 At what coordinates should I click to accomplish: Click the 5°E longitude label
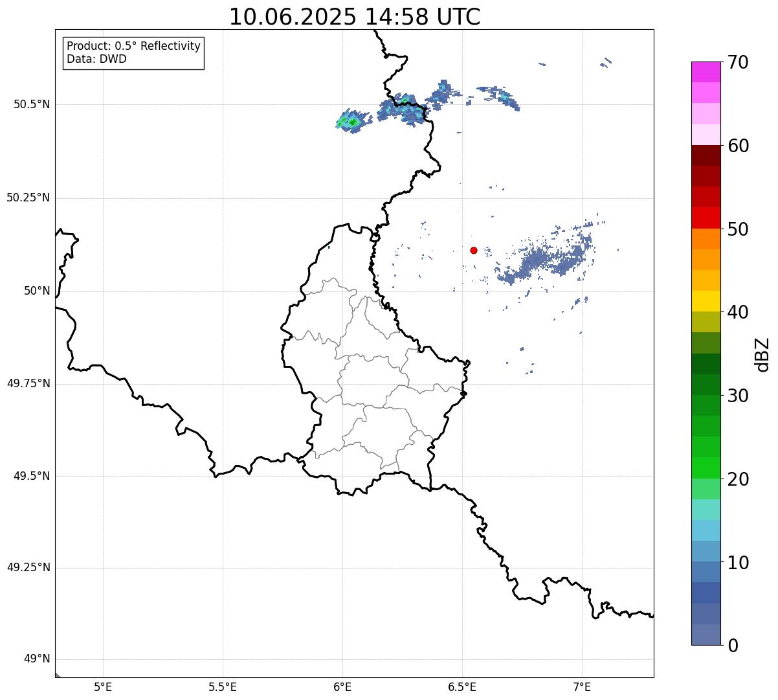[x=103, y=687]
